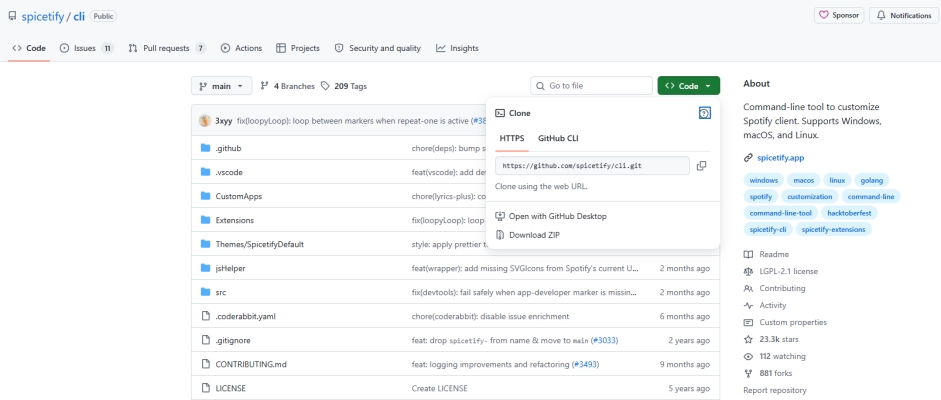This screenshot has height=400, width=941.
Task: Focus the Go to file search field
Action: (x=591, y=86)
